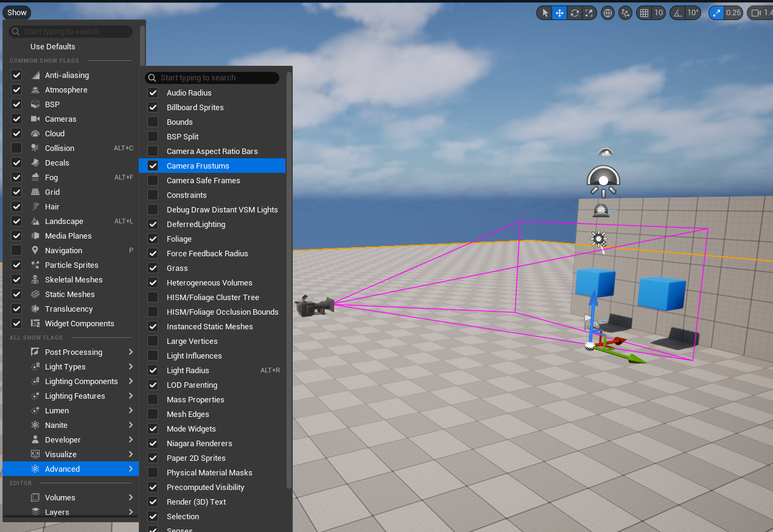Image resolution: width=773 pixels, height=532 pixels.
Task: Enable the Navigation checkbox
Action: click(16, 250)
